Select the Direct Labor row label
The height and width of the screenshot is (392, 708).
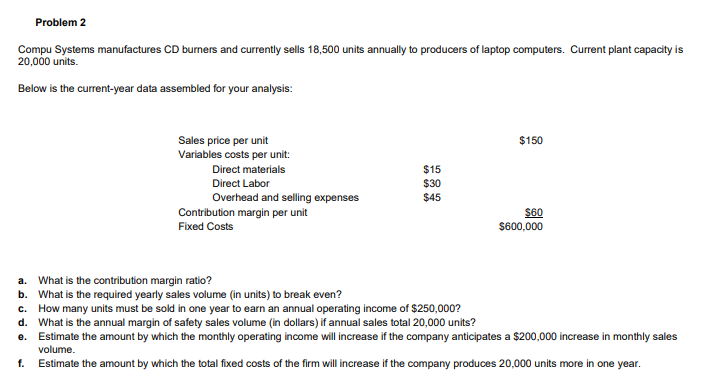[241, 183]
